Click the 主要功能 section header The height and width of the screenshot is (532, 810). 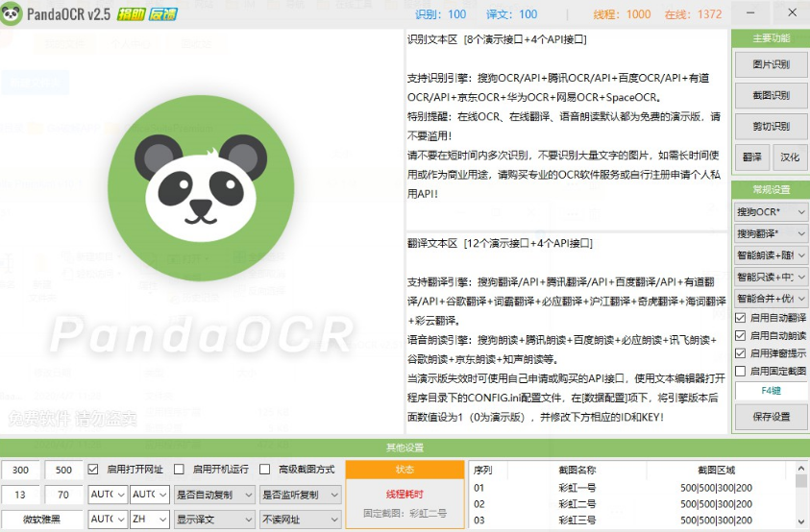point(771,38)
